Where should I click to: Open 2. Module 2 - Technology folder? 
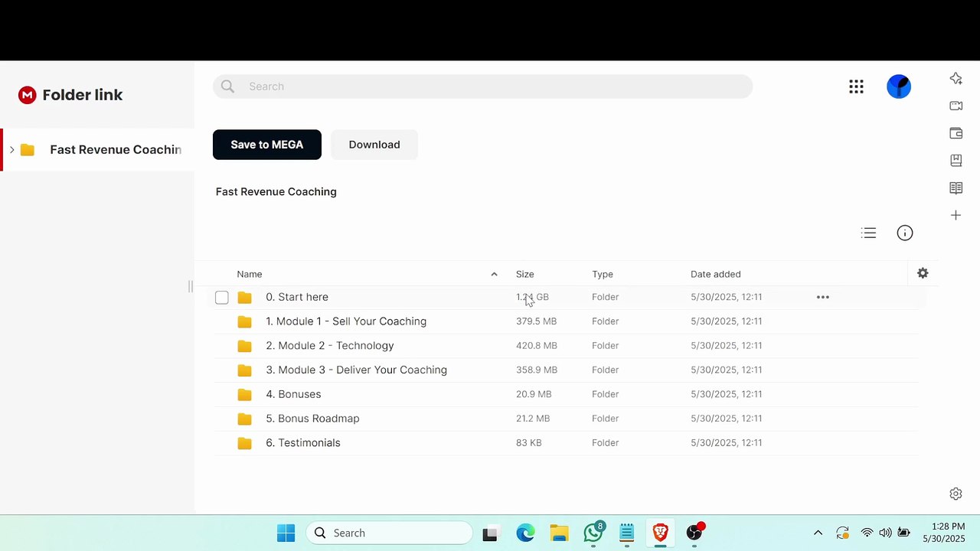coord(330,345)
